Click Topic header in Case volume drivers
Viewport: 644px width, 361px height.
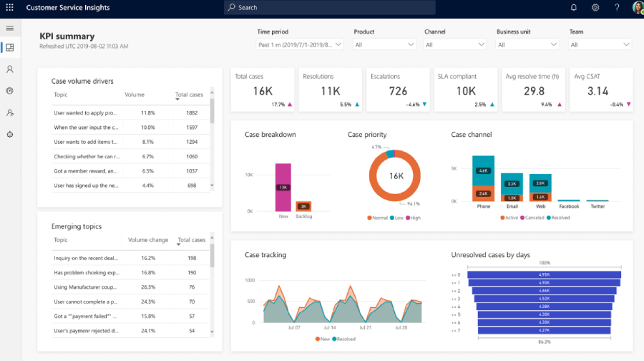point(61,95)
